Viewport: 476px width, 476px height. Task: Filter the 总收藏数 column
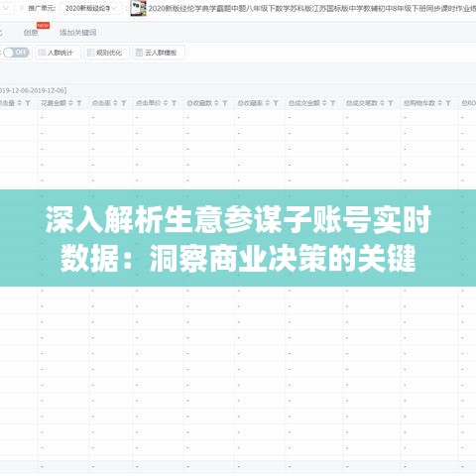coord(225,103)
